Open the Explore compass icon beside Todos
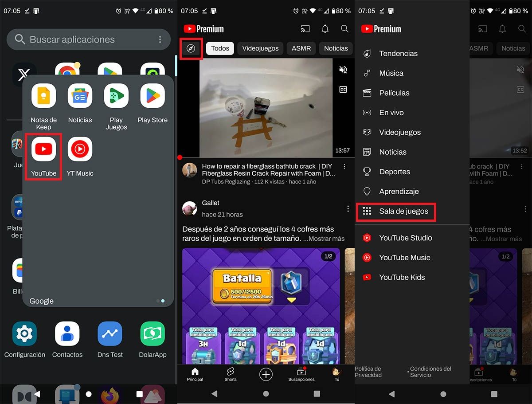This screenshot has width=532, height=404. tap(191, 48)
